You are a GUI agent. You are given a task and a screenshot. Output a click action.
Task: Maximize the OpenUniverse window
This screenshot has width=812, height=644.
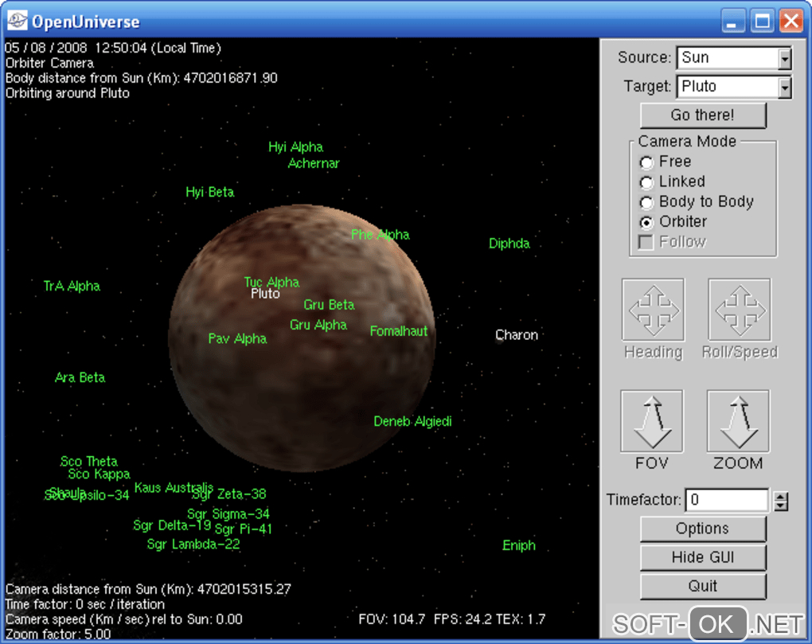click(763, 21)
